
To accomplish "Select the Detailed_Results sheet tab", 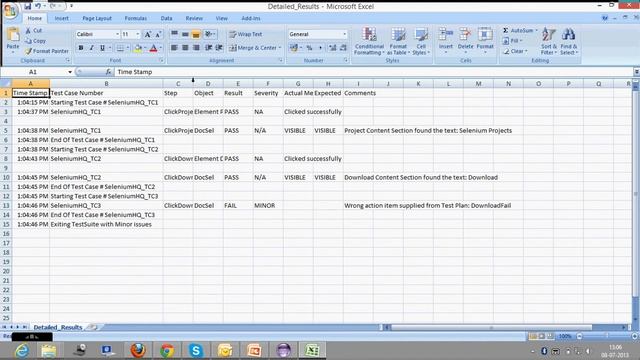I will [58, 327].
